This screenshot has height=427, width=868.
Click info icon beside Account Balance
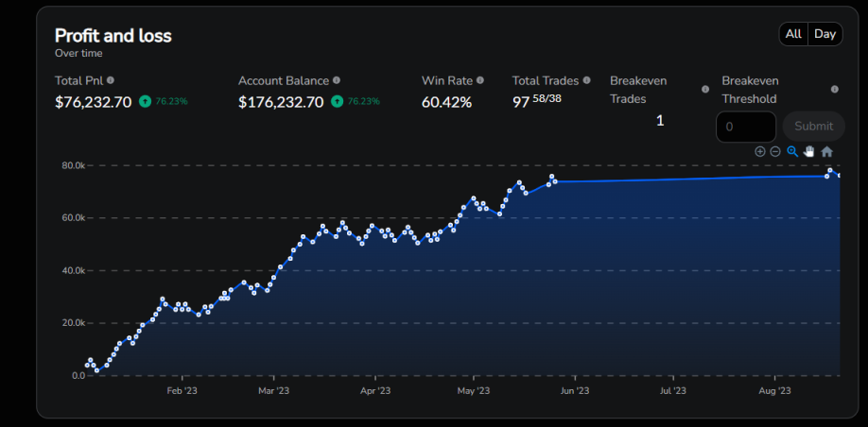click(337, 81)
